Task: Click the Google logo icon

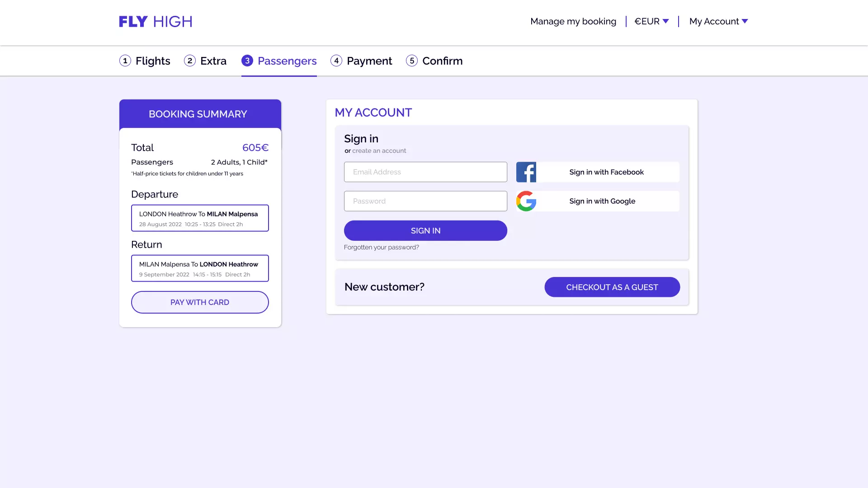Action: click(x=526, y=201)
